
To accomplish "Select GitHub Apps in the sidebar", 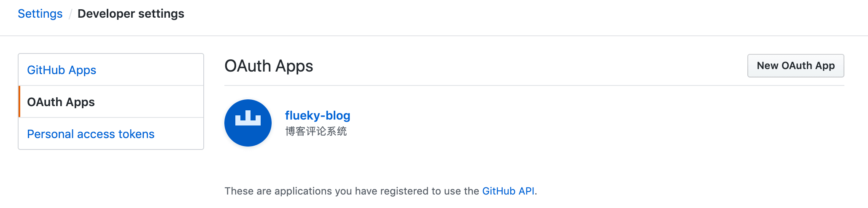I will (x=62, y=70).
